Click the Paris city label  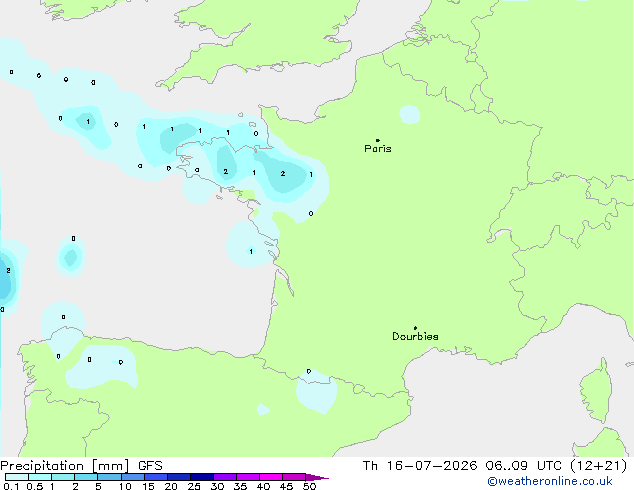(x=378, y=149)
